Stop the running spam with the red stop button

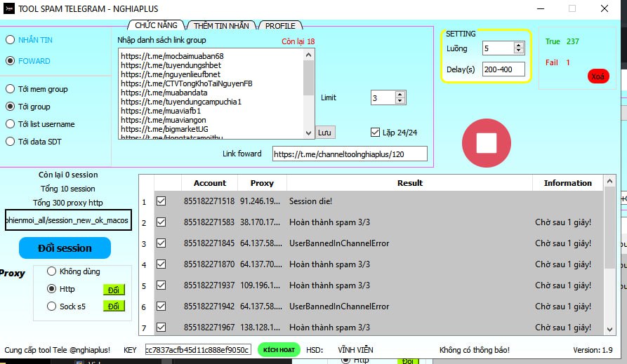[x=487, y=143]
